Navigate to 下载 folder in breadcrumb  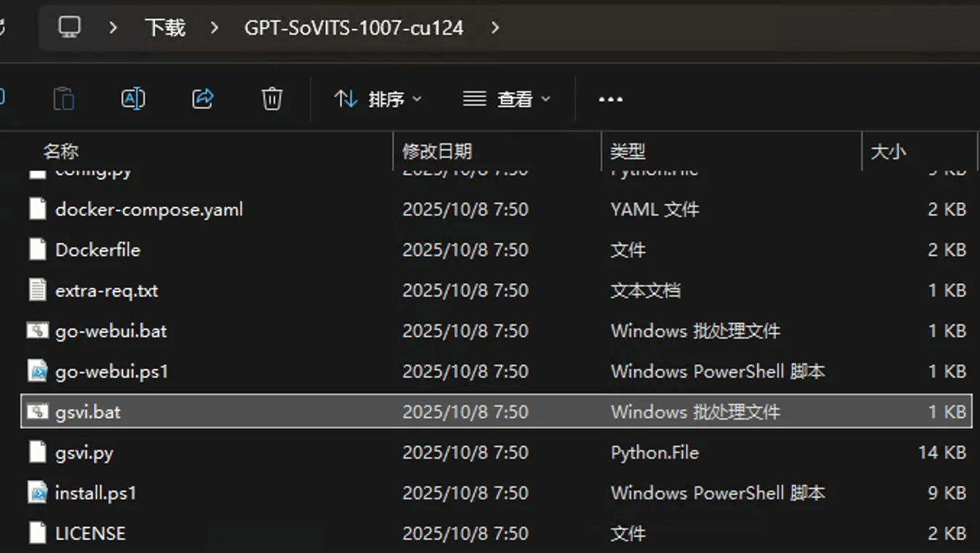pyautogui.click(x=165, y=28)
